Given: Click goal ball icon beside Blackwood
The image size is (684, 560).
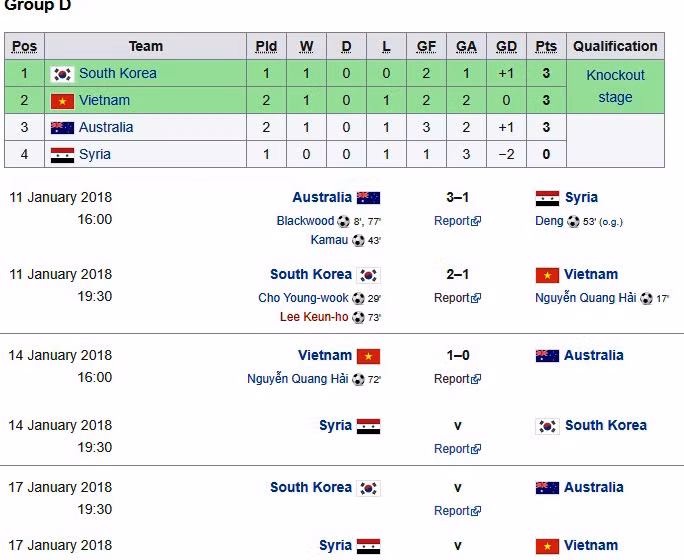Looking at the screenshot, I should pos(343,222).
